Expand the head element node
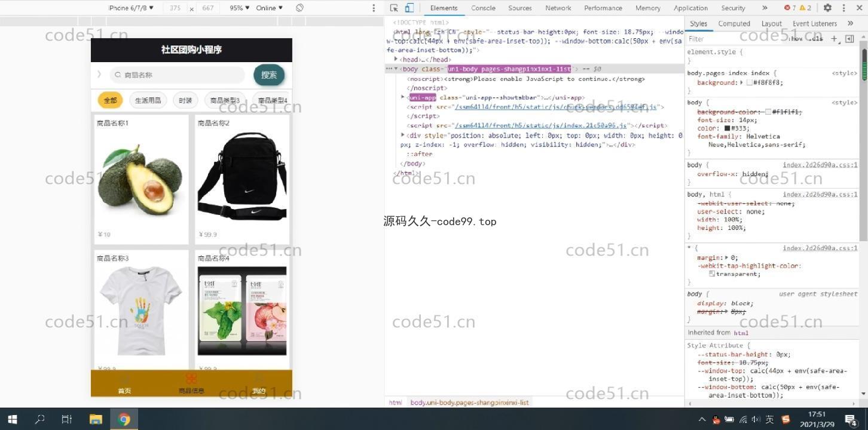The width and height of the screenshot is (868, 430). coord(396,59)
